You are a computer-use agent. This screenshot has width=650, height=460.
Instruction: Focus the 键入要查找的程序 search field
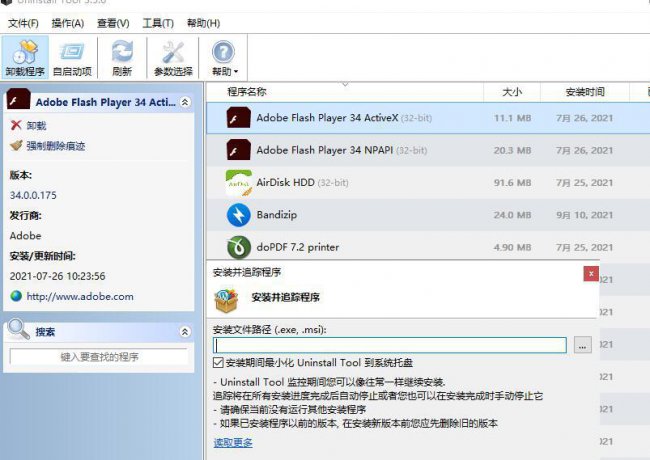tap(99, 357)
